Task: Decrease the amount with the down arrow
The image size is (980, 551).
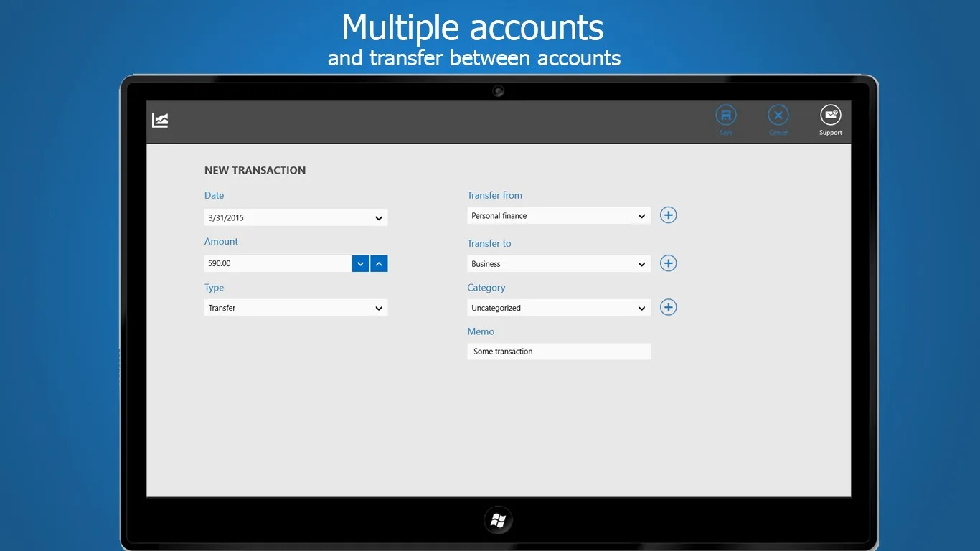Action: click(x=361, y=263)
